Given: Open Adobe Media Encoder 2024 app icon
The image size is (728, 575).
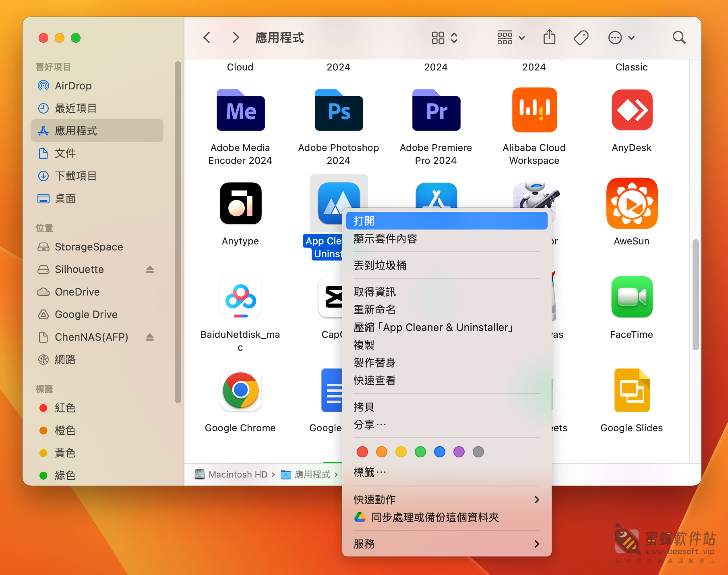Looking at the screenshot, I should [240, 110].
